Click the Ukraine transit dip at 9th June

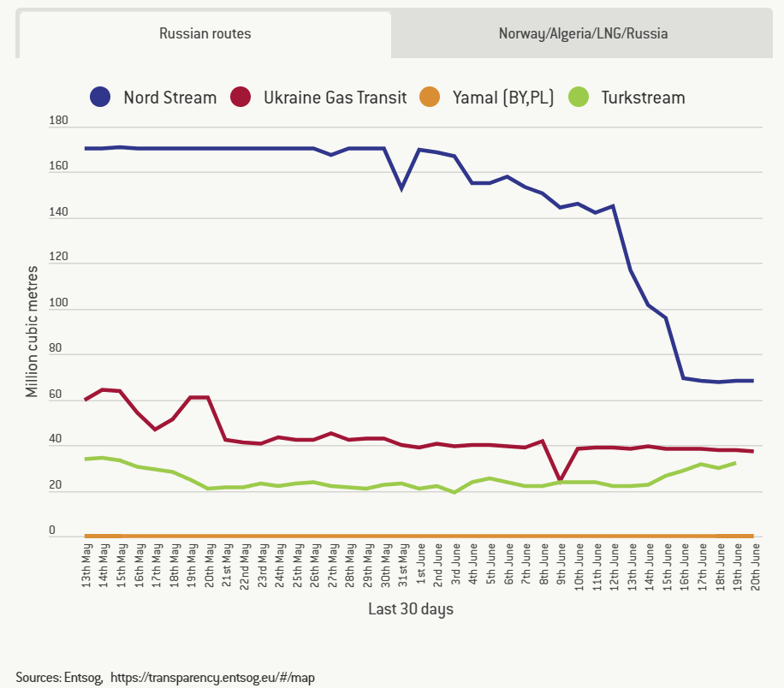(x=560, y=479)
